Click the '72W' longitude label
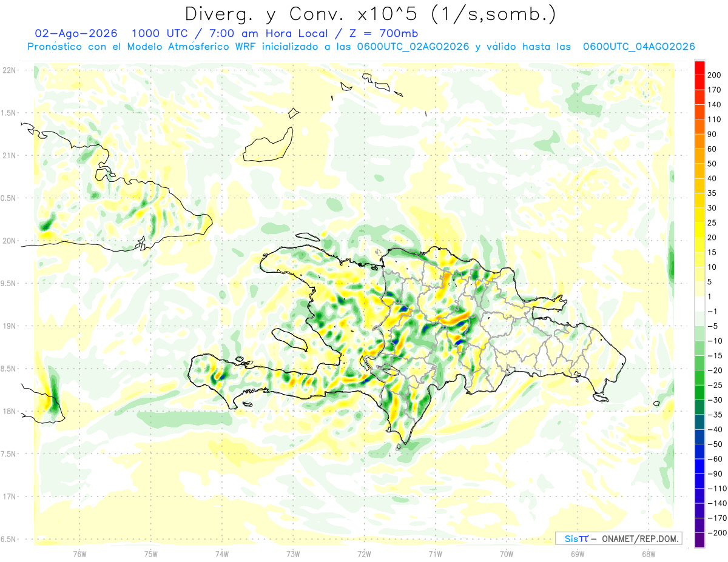 click(x=364, y=554)
